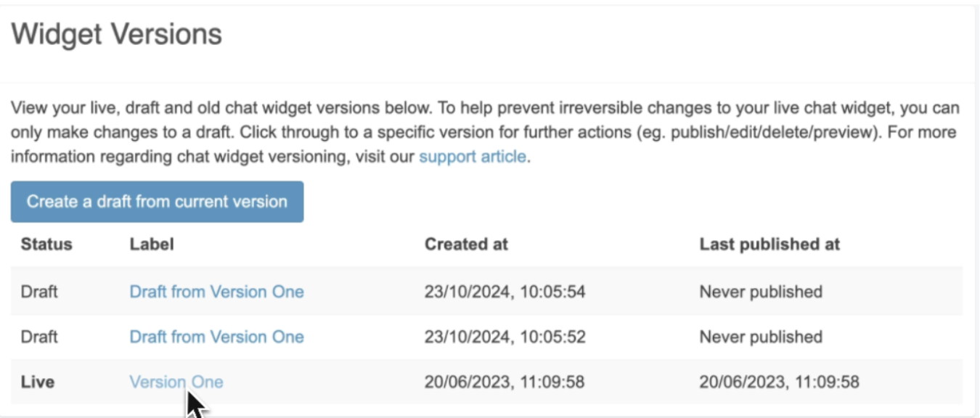Click the 23/10/2024, 10:05:52 creation timestamp
This screenshot has width=980, height=418.
505,337
